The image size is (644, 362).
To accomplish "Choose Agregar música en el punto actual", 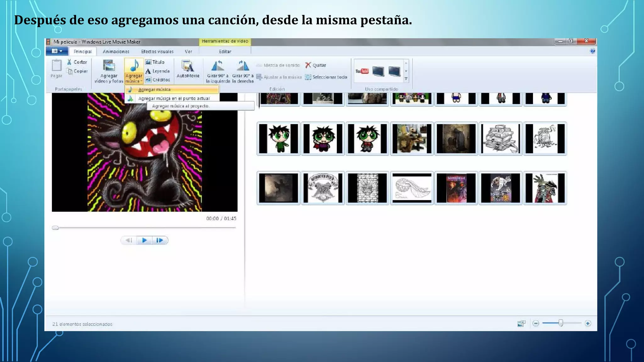I will coord(174,98).
